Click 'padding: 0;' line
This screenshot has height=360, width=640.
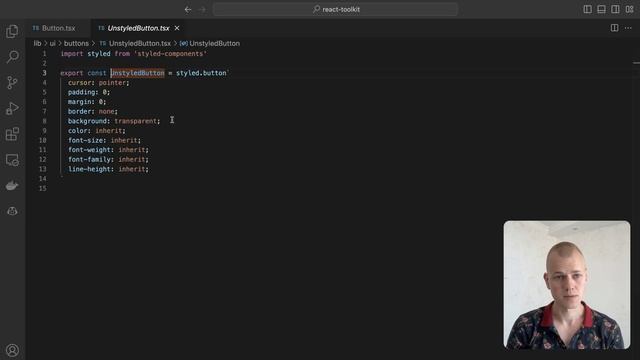point(89,92)
